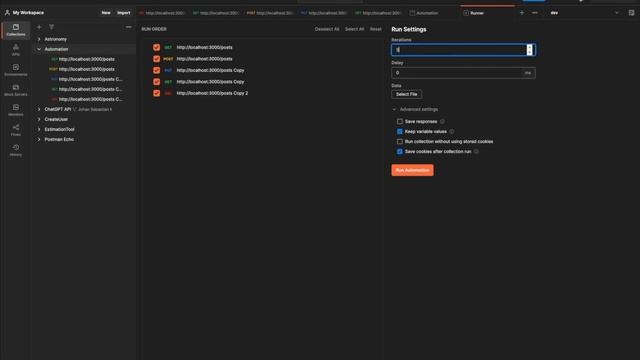The height and width of the screenshot is (360, 640).
Task: Disable the Keep variable values checkbox
Action: tap(400, 131)
